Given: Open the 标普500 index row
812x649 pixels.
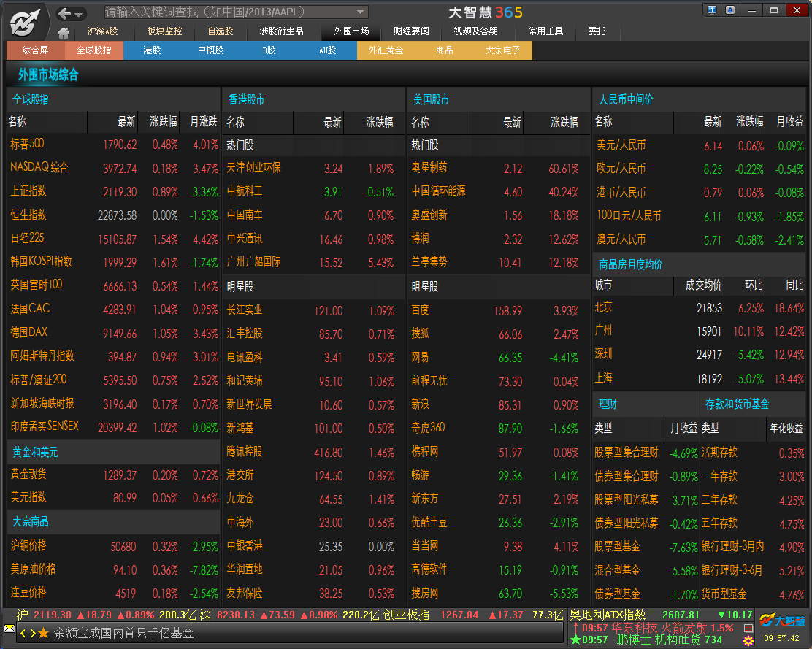Looking at the screenshot, I should pyautogui.click(x=27, y=145).
